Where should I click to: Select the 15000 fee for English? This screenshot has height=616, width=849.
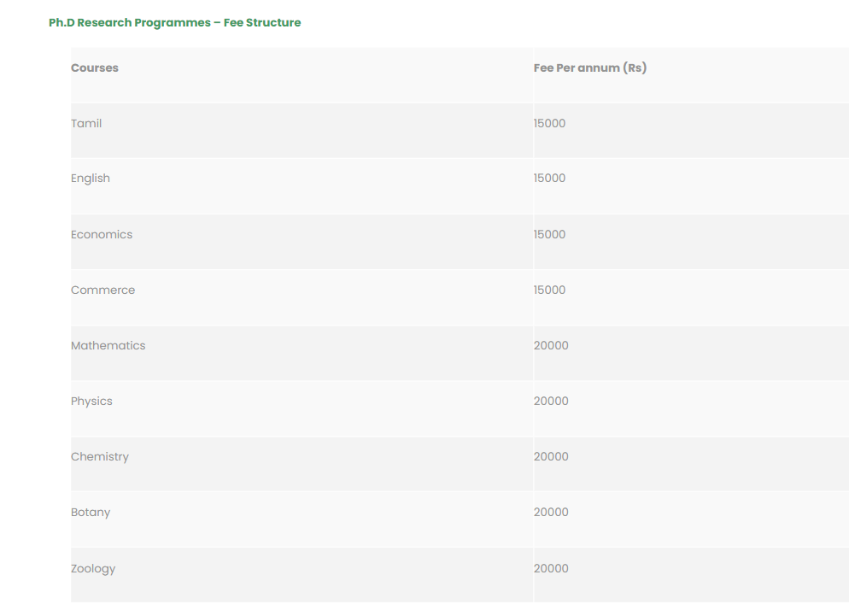[549, 179]
